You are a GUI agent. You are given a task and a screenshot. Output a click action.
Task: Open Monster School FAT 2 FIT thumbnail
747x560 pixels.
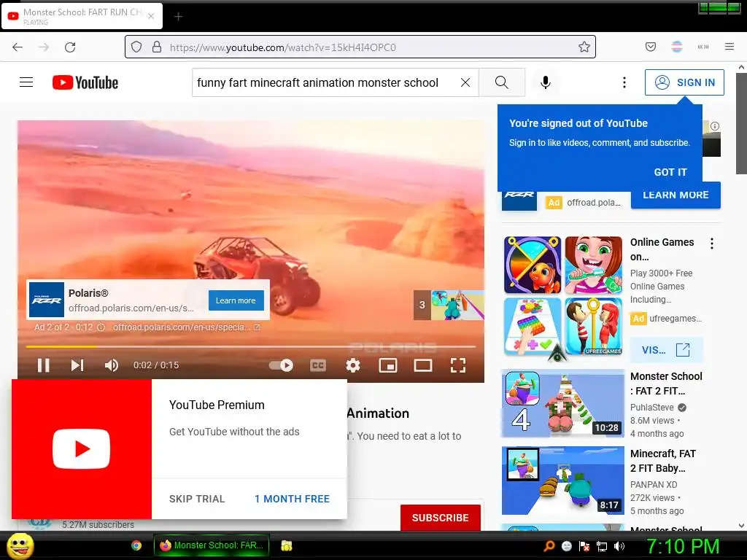click(563, 403)
